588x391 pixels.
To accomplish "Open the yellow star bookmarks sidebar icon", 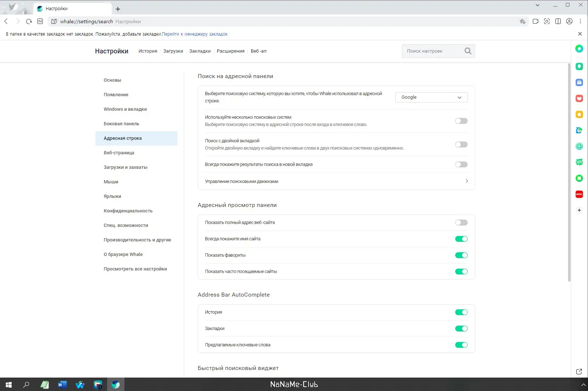I will click(579, 115).
